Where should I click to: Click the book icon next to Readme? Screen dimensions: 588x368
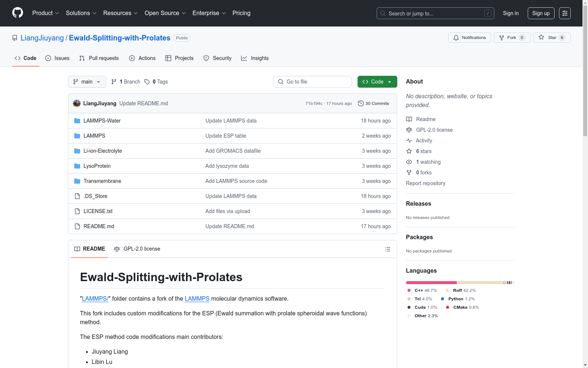tap(409, 119)
